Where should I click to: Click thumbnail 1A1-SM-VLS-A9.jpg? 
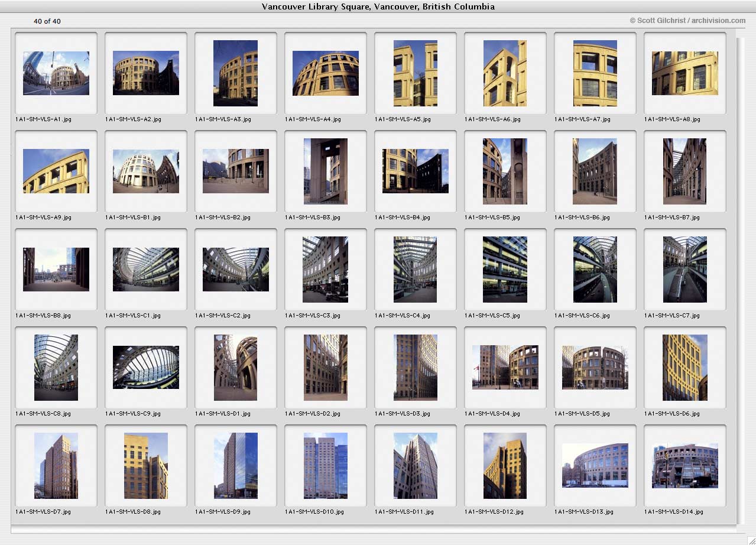point(56,171)
